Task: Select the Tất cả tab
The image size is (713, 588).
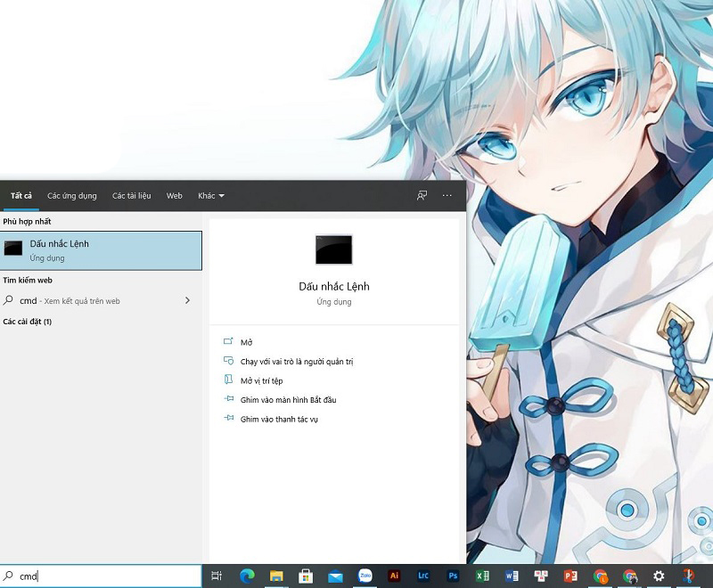Action: [x=20, y=196]
